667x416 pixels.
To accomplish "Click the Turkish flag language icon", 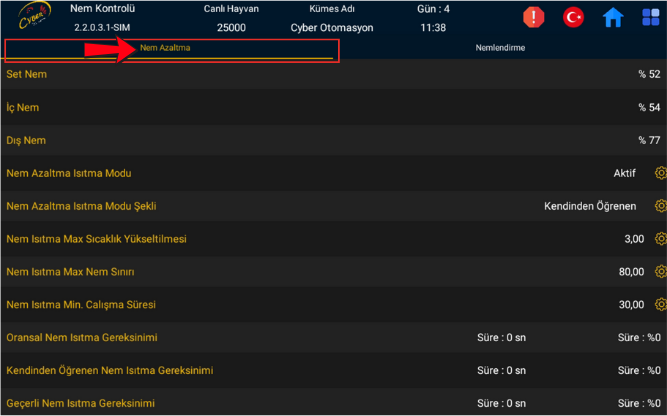I will tap(573, 17).
